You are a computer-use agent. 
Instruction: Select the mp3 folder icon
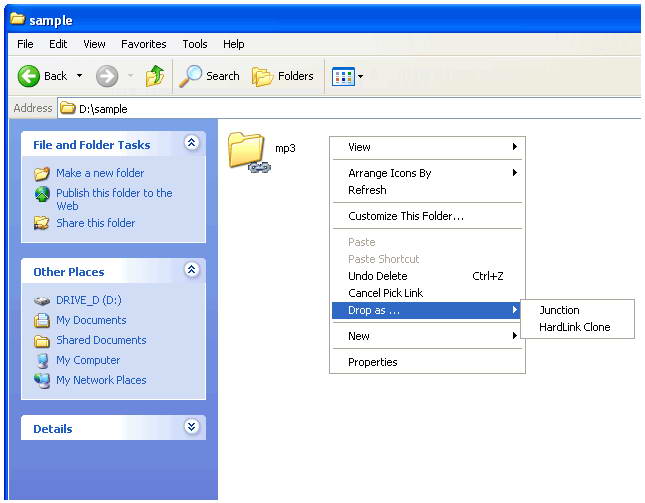tap(246, 150)
